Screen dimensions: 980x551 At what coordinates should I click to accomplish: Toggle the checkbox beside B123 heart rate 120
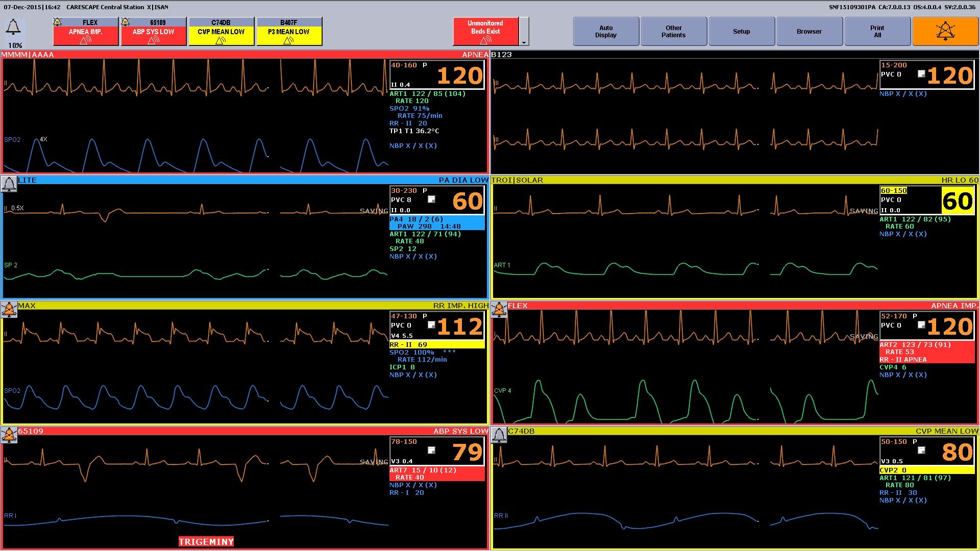[921, 74]
